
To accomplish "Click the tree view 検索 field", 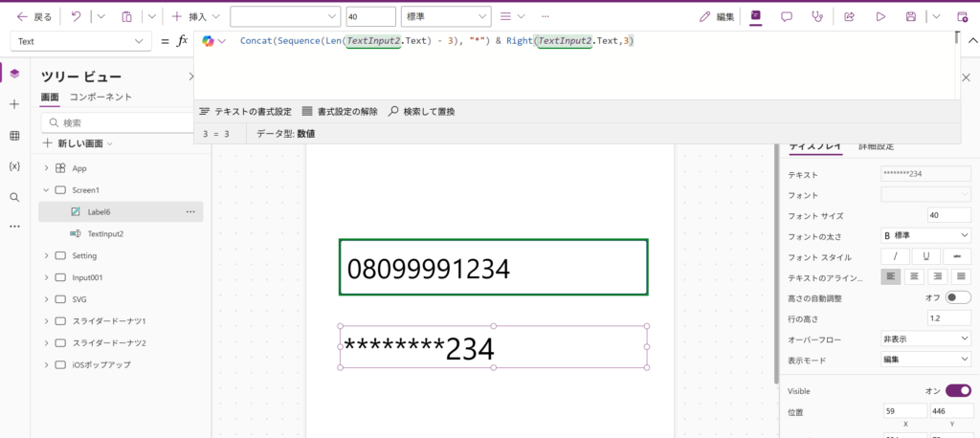I will coord(120,122).
